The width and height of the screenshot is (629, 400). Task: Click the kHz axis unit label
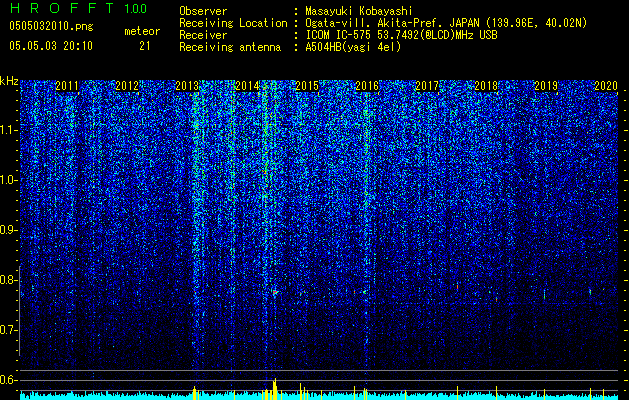point(9,81)
